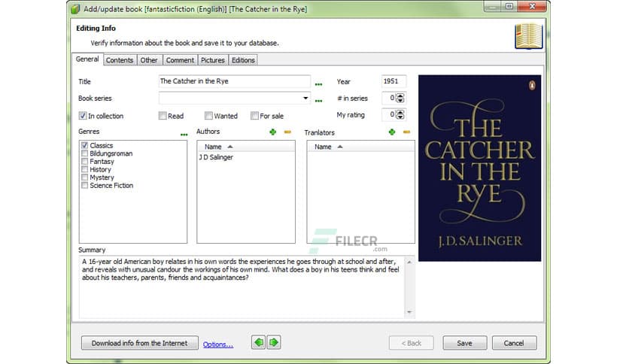Viewport: 629px width, 364px height.
Task: Click the Save button
Action: pos(464,343)
